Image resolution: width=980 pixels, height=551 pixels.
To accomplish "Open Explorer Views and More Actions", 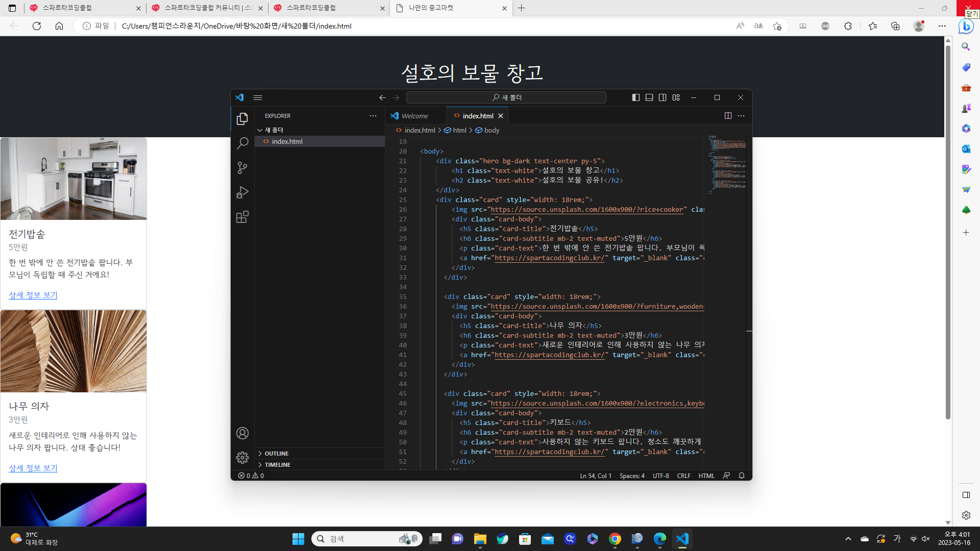I will [x=373, y=116].
